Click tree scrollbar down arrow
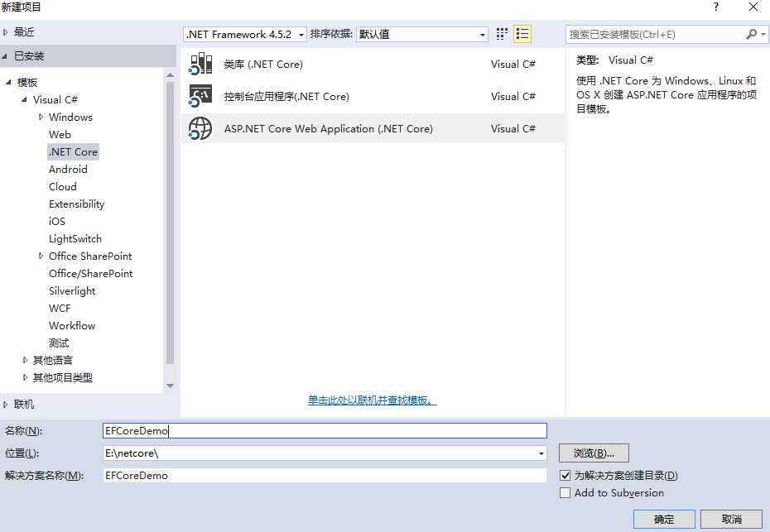This screenshot has width=770, height=532. [170, 386]
